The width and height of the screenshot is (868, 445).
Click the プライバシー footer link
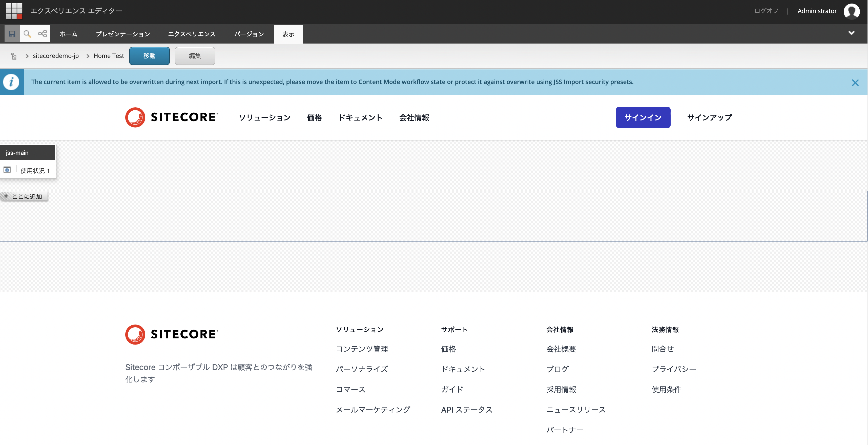click(674, 369)
